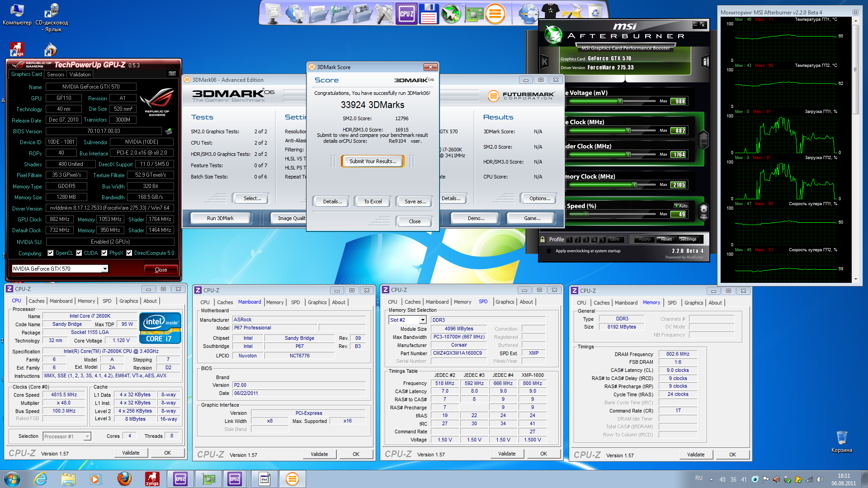Click the BIOS save chip icon in GPU-Z
Viewport: 868px width, 488px height.
click(x=169, y=131)
